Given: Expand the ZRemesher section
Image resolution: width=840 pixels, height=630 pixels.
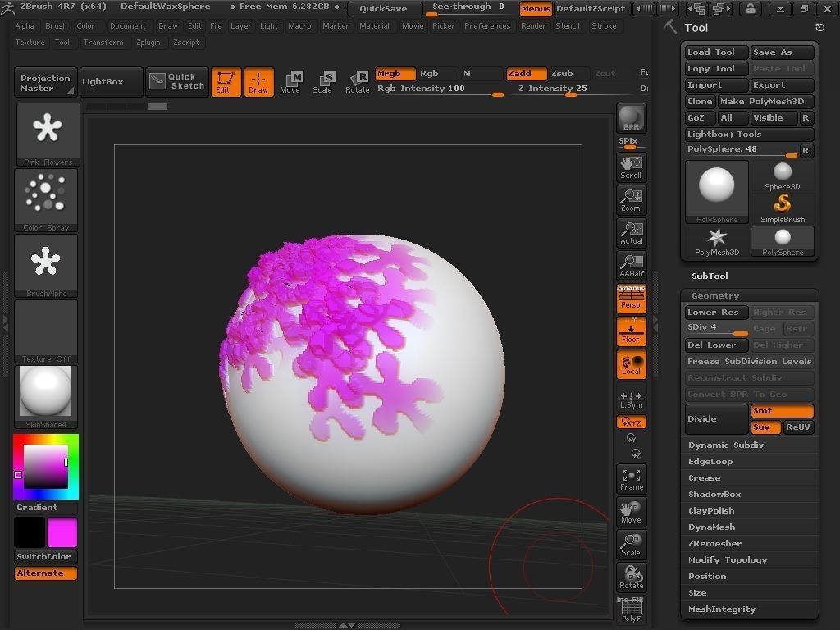Looking at the screenshot, I should pos(714,543).
